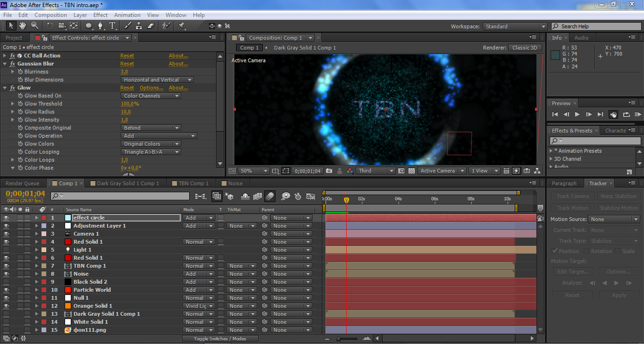Viewport: 644px width, 344px height.
Task: Jump to first frame in Preview panel
Action: [x=555, y=114]
